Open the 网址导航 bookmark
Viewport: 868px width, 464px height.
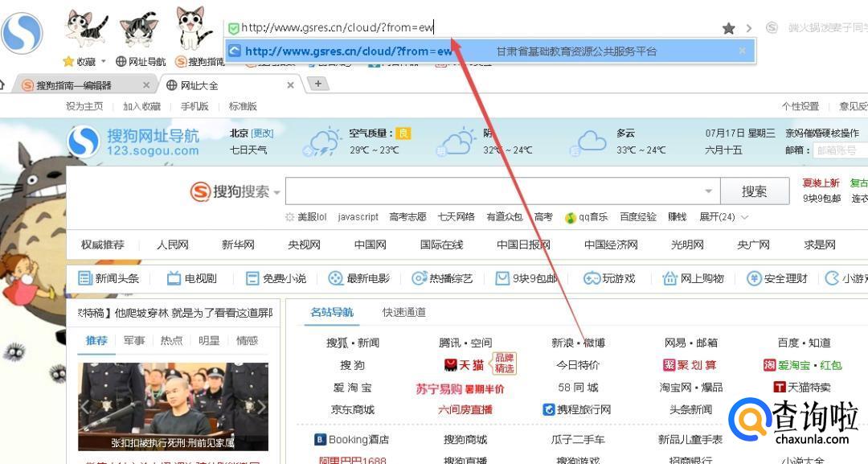coord(141,61)
